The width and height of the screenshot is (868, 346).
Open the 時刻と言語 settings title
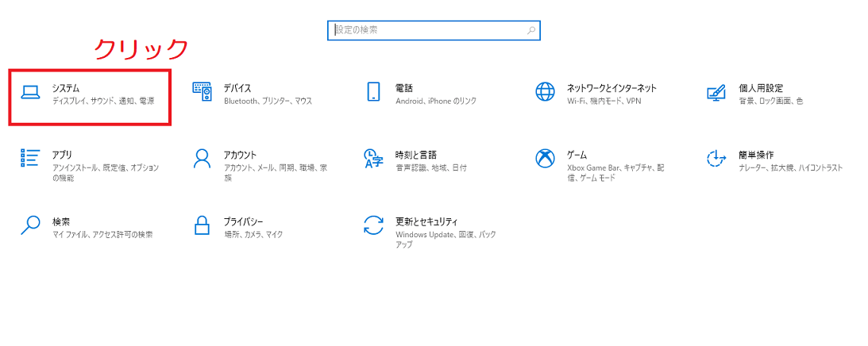point(416,155)
